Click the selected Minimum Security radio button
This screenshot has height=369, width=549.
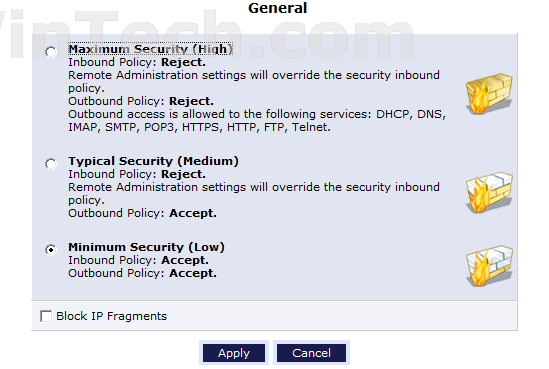point(51,250)
